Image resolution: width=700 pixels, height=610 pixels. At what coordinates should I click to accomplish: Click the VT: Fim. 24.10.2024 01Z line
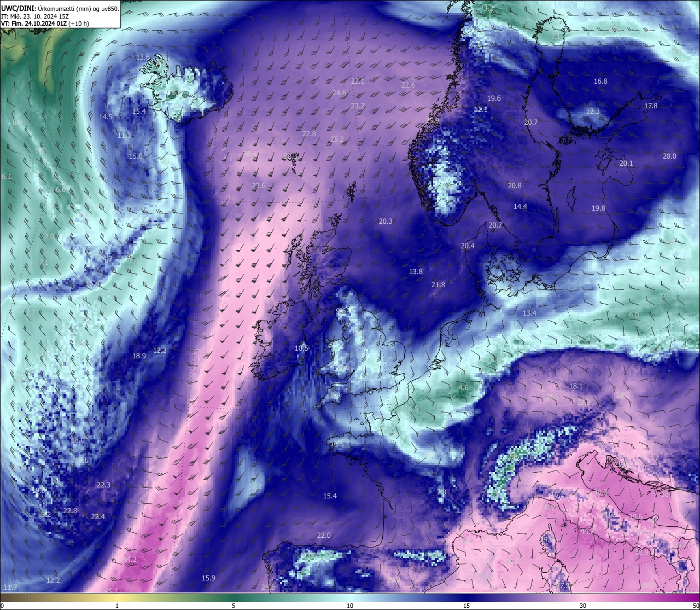click(x=45, y=24)
